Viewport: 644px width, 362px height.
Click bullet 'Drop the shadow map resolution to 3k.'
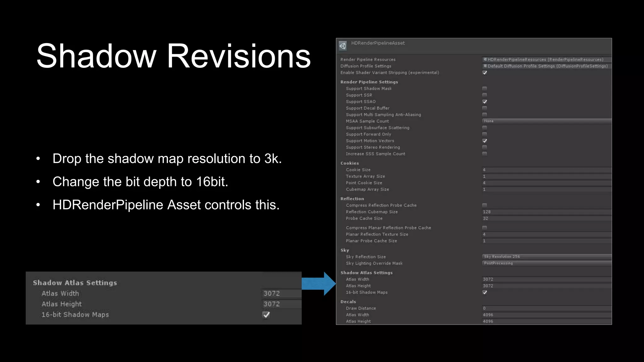(167, 159)
